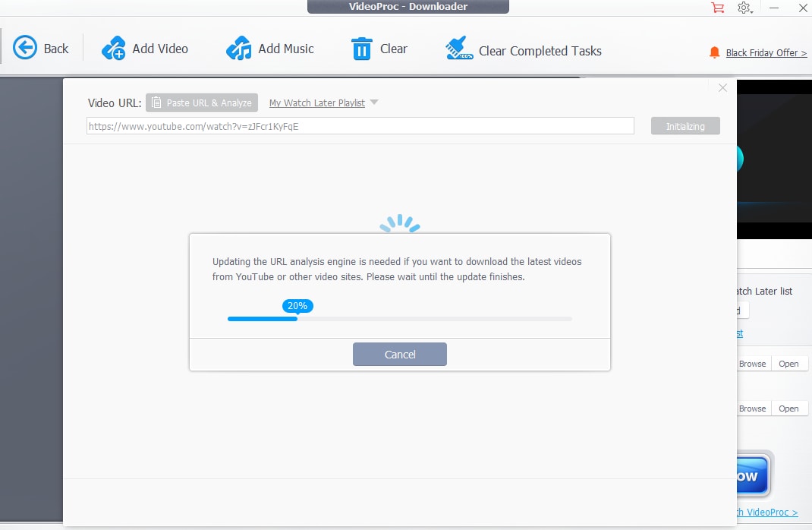Click the Back arrow icon
This screenshot has height=530, width=812.
(24, 48)
